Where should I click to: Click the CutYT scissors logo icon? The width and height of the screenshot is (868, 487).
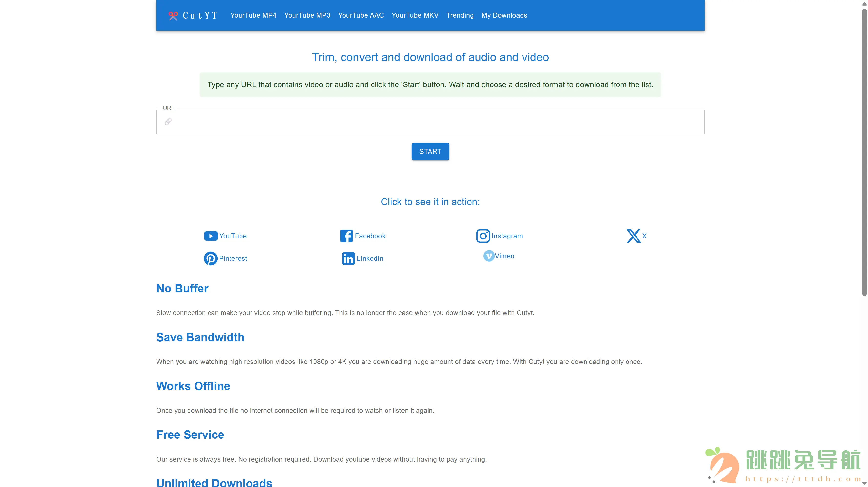(173, 16)
